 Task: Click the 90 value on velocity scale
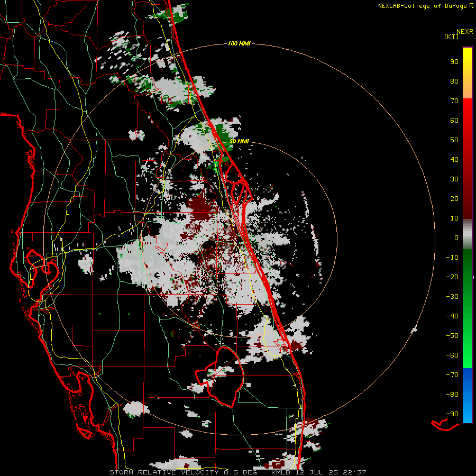pos(454,62)
